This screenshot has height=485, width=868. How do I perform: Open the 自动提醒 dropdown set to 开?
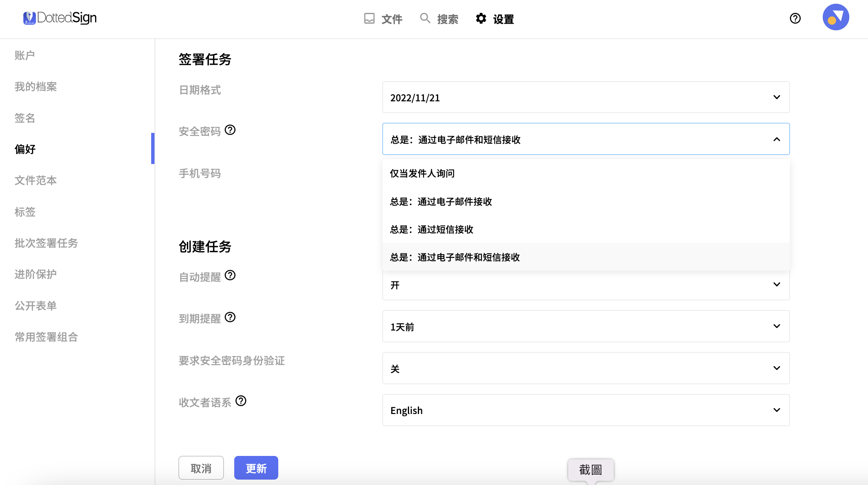[x=586, y=286]
